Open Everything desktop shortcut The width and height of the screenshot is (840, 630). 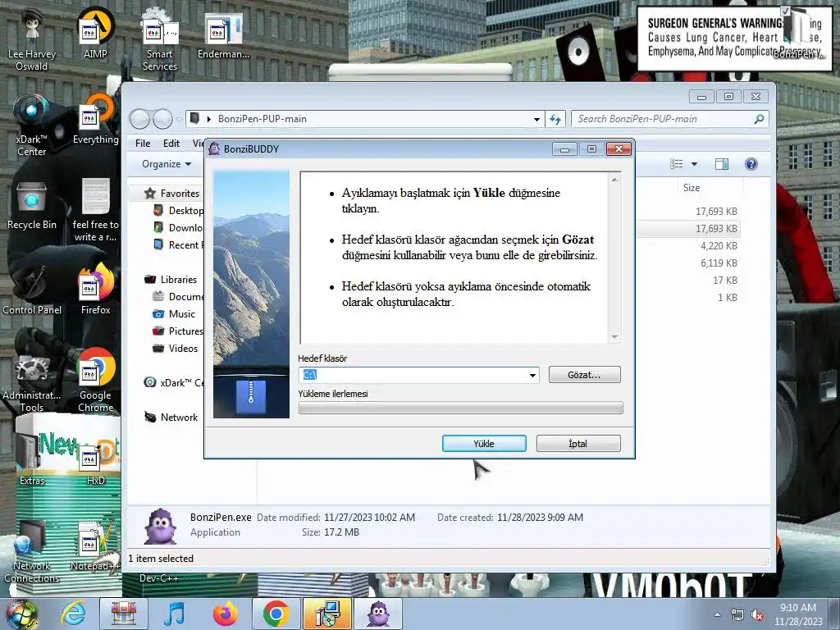point(95,119)
